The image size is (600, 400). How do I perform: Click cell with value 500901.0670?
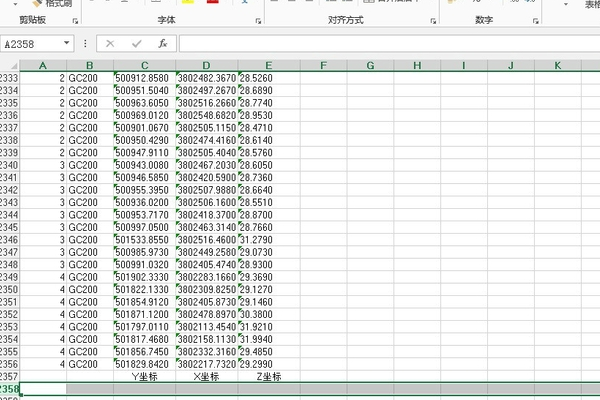145,128
